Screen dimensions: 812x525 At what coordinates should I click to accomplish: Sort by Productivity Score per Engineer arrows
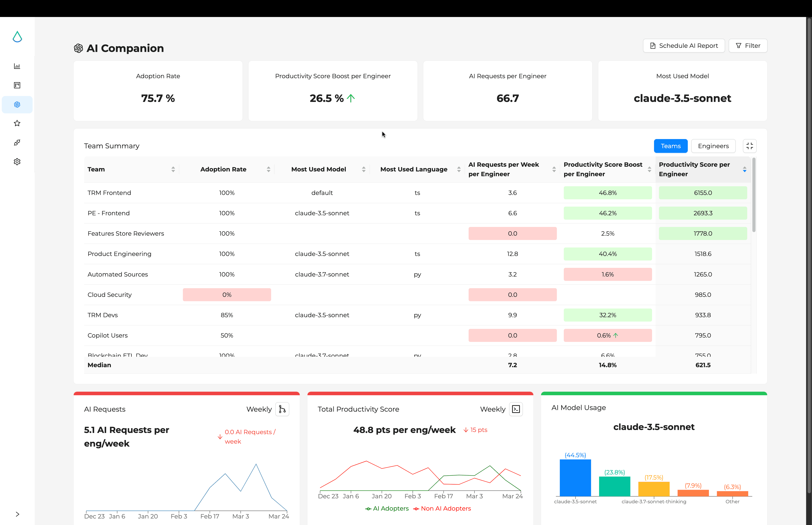pos(744,169)
